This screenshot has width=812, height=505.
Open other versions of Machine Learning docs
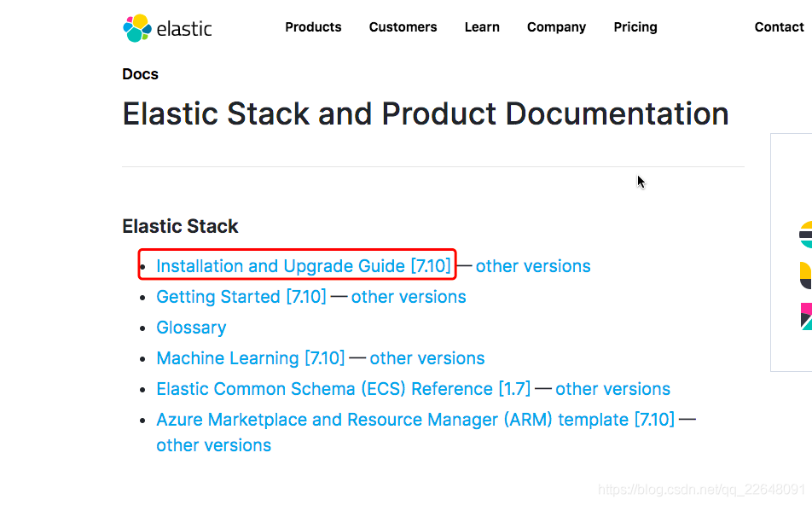pos(427,358)
